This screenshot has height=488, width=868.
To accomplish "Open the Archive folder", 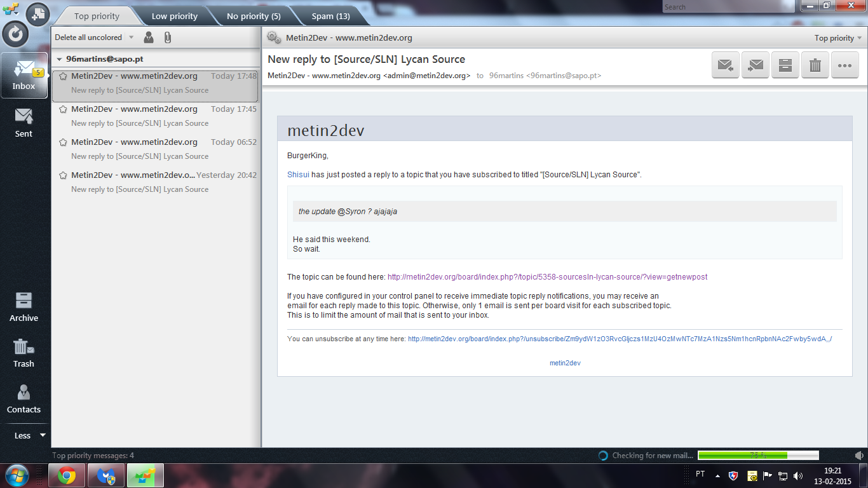I will (24, 307).
